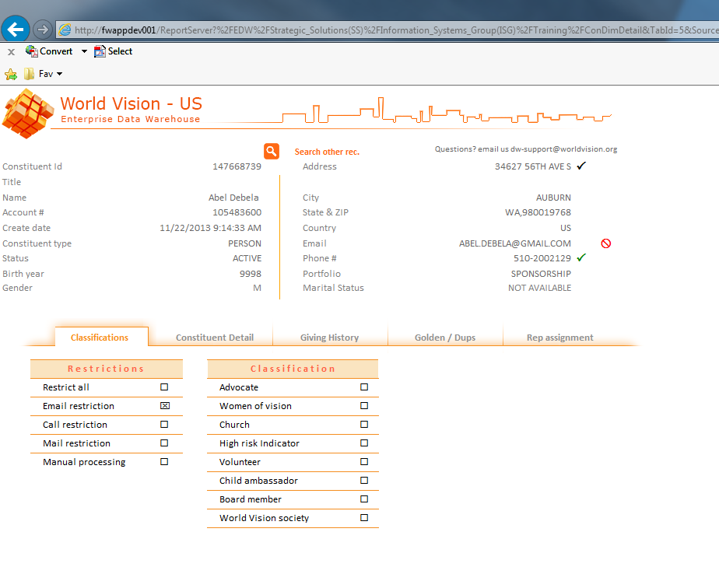
Task: Click the account number 105483600
Action: (x=237, y=212)
